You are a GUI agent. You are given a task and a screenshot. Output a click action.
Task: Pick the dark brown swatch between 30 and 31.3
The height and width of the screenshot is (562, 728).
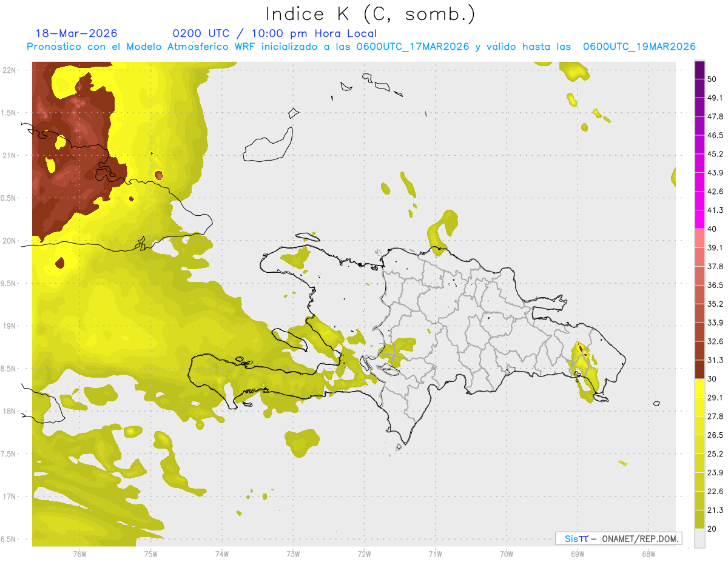pyautogui.click(x=699, y=369)
